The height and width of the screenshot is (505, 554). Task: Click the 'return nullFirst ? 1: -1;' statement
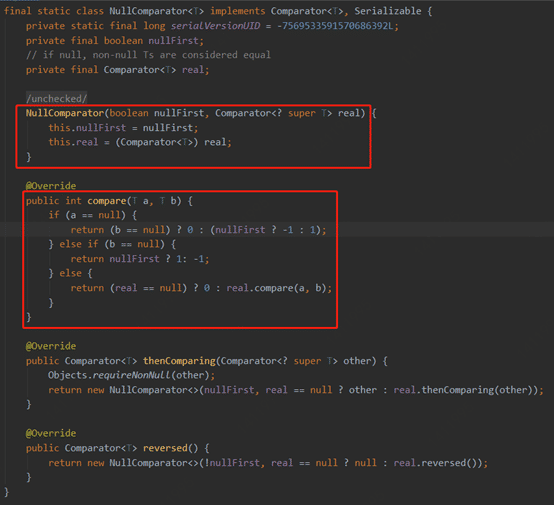(140, 259)
